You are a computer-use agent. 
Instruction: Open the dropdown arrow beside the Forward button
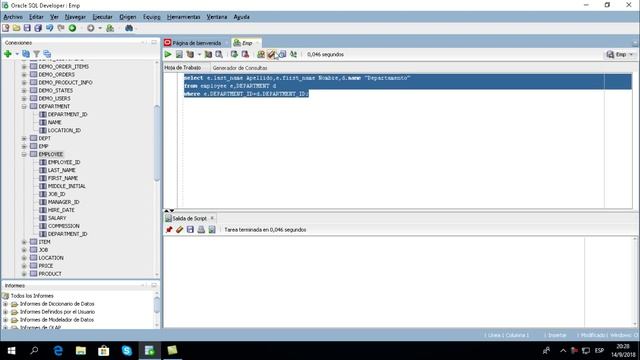pyautogui.click(x=100, y=28)
